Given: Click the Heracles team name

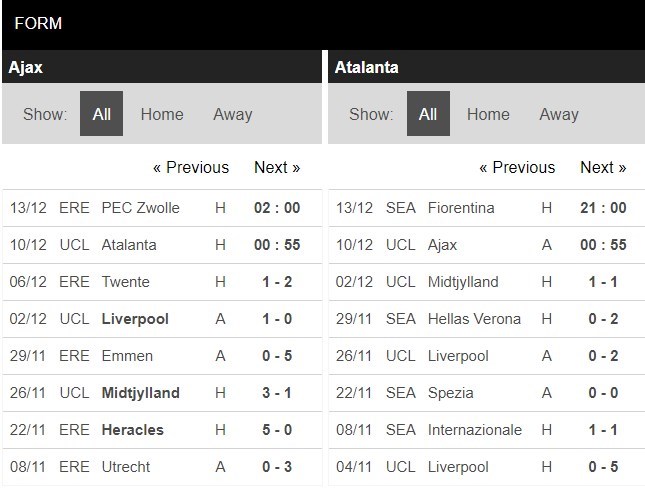Looking at the screenshot, I should pos(133,430).
